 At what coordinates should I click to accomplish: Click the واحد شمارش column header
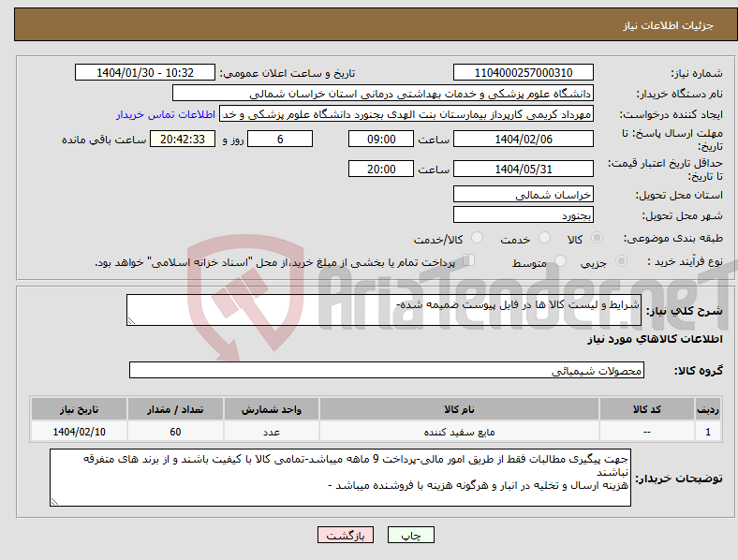coord(272,409)
